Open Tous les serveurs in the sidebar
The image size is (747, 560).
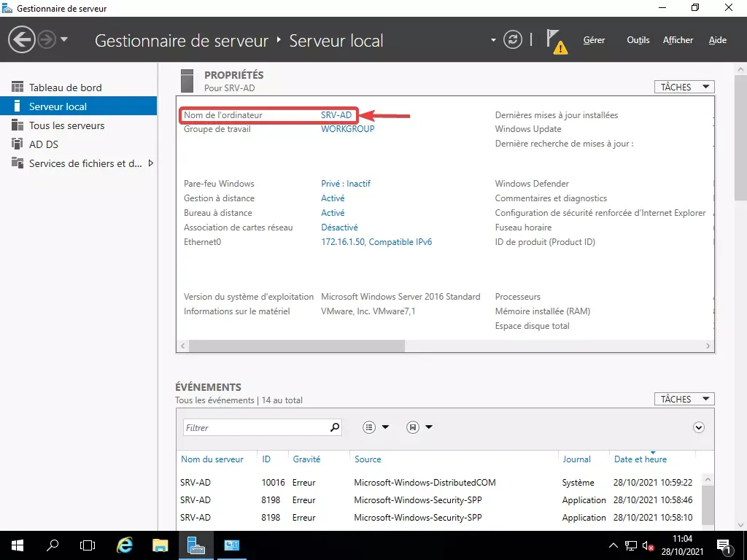pos(68,125)
